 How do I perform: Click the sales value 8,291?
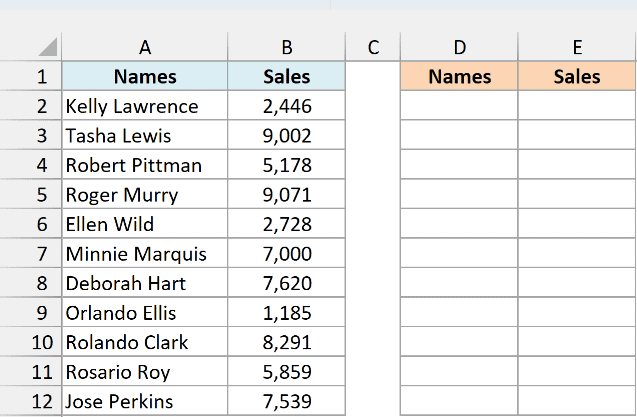click(x=286, y=342)
